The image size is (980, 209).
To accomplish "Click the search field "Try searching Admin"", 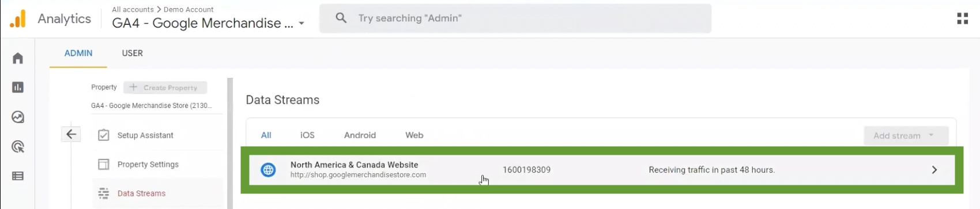I will point(515,18).
